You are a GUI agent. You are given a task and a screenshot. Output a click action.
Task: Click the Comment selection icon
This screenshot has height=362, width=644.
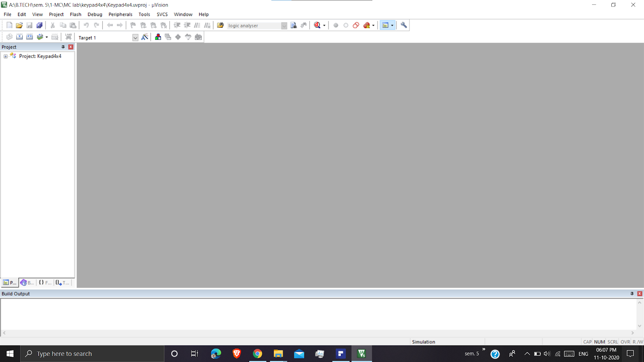click(197, 25)
